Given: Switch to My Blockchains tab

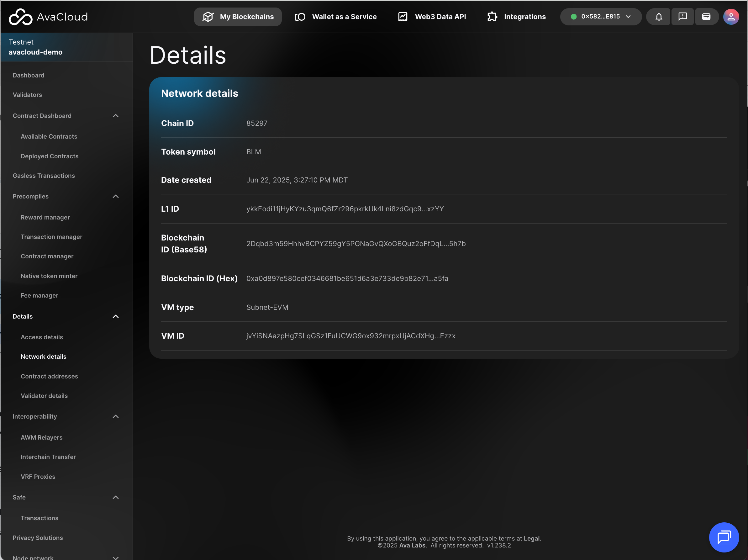Looking at the screenshot, I should (x=238, y=17).
